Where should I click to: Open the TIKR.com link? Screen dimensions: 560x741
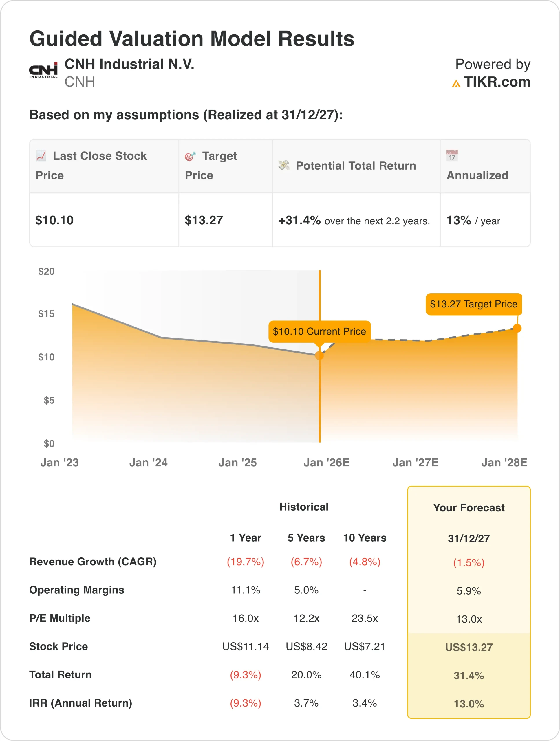497,82
